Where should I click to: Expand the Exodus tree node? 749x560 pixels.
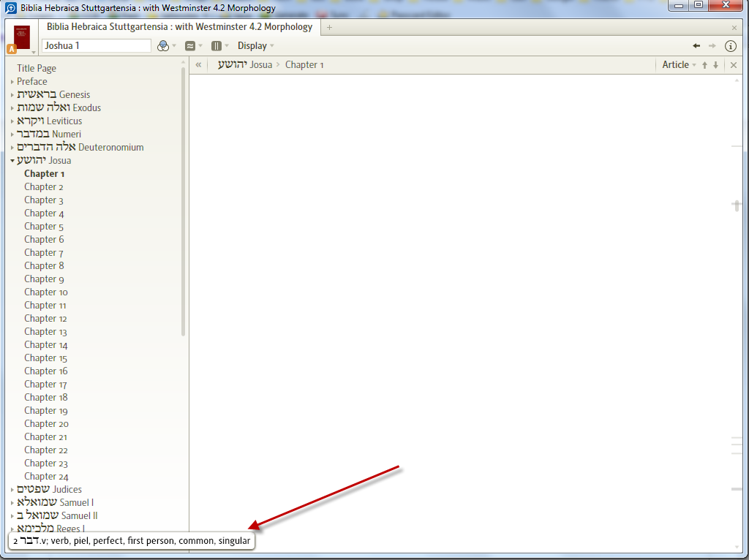tap(12, 108)
